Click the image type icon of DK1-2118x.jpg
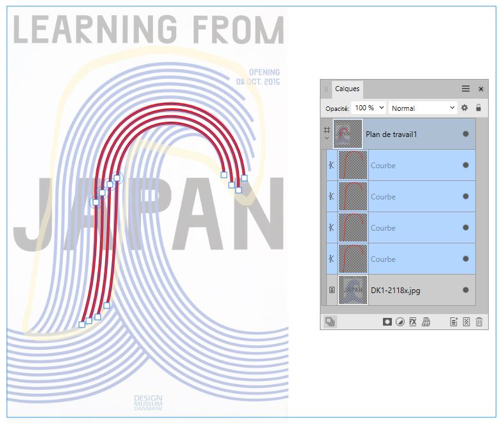The width and height of the screenshot is (504, 425). click(x=332, y=290)
